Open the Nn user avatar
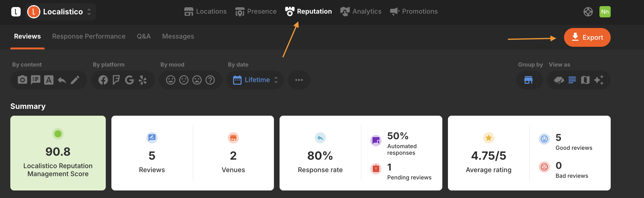The height and width of the screenshot is (198, 644). point(605,12)
